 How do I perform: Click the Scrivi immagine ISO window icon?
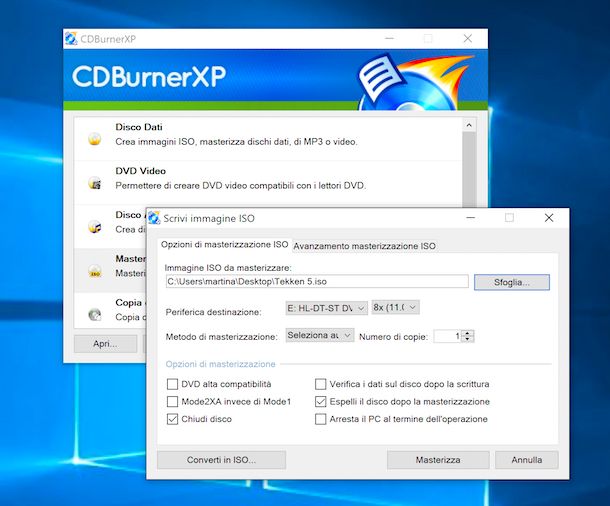point(154,218)
